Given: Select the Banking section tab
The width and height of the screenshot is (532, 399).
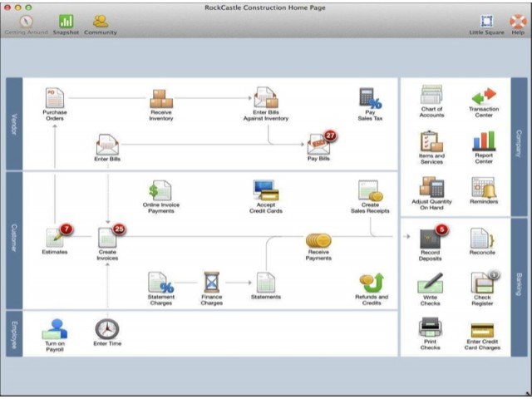Looking at the screenshot, I should (519, 288).
